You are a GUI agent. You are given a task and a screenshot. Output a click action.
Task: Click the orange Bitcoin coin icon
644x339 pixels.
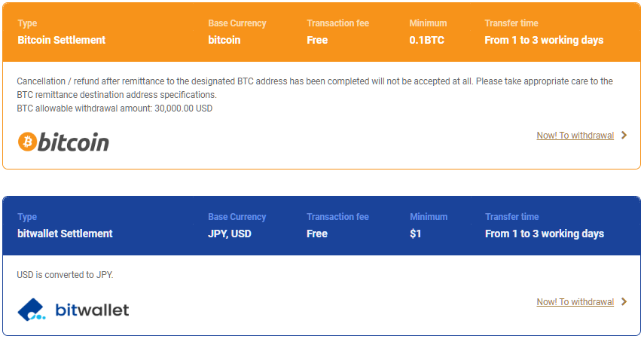27,142
